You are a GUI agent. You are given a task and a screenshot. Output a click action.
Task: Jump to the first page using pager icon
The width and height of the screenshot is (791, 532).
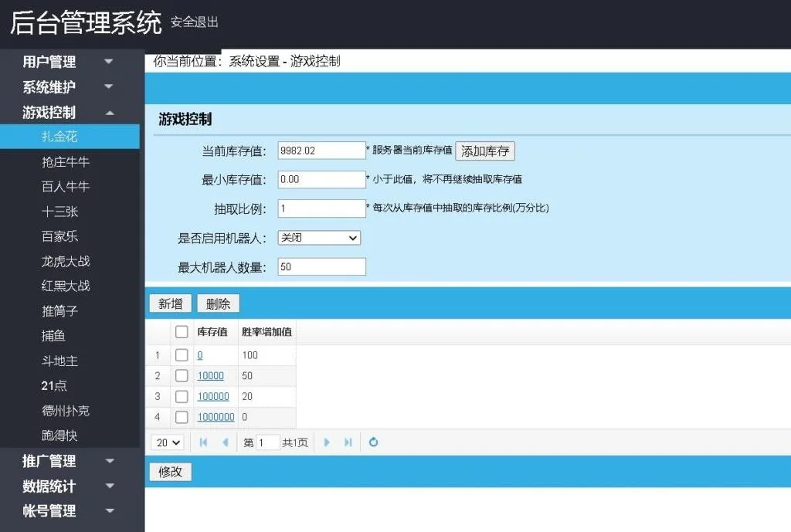coord(203,442)
